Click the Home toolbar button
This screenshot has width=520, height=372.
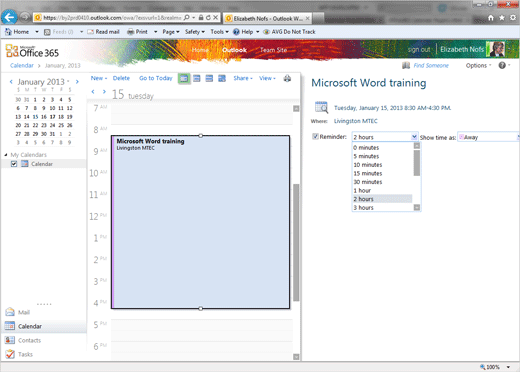(17, 32)
